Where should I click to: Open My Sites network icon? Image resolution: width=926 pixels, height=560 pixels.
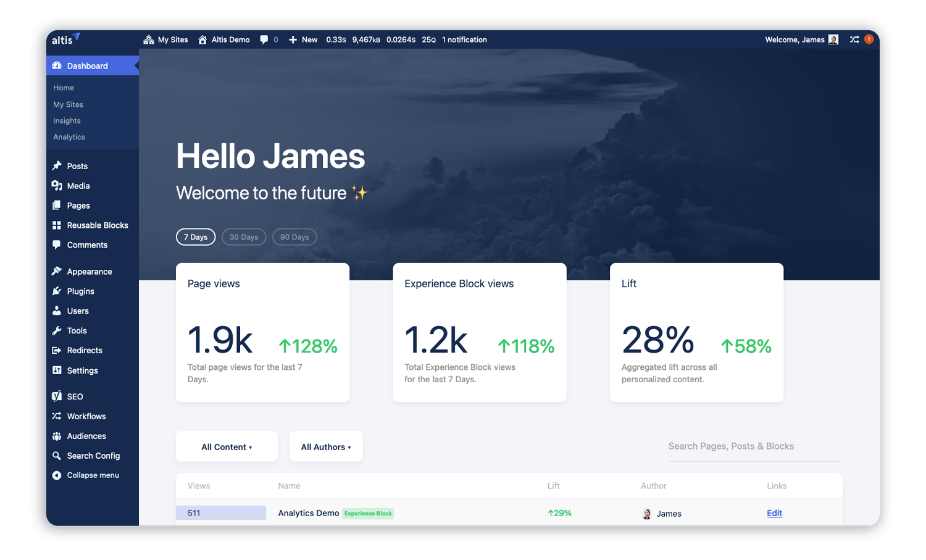pyautogui.click(x=149, y=40)
